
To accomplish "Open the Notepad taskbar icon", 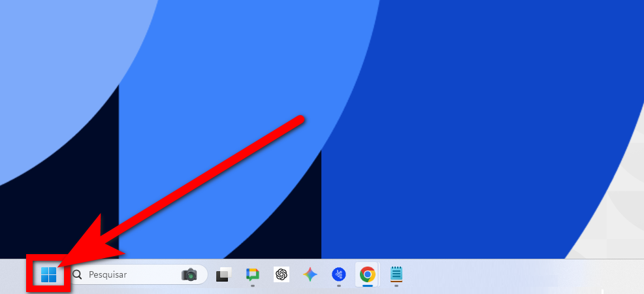I will (x=396, y=274).
